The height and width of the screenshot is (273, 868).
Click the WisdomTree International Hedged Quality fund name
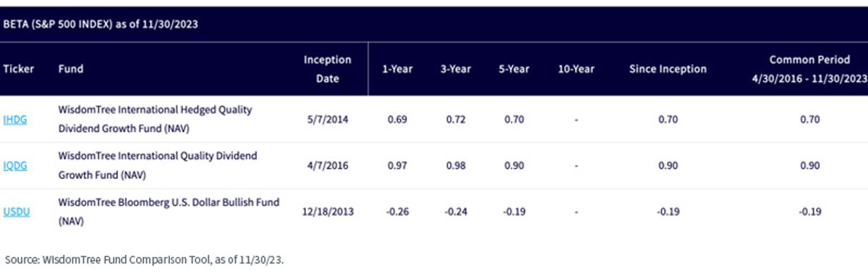[155, 119]
